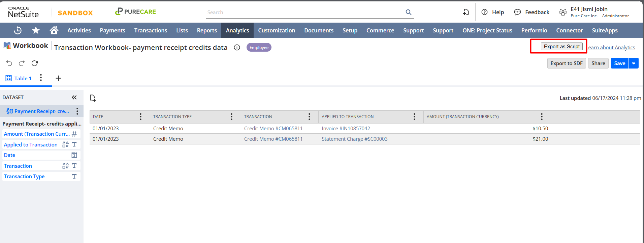Open the Shortcuts star icon
Viewport: 644px width, 243px height.
click(x=36, y=30)
